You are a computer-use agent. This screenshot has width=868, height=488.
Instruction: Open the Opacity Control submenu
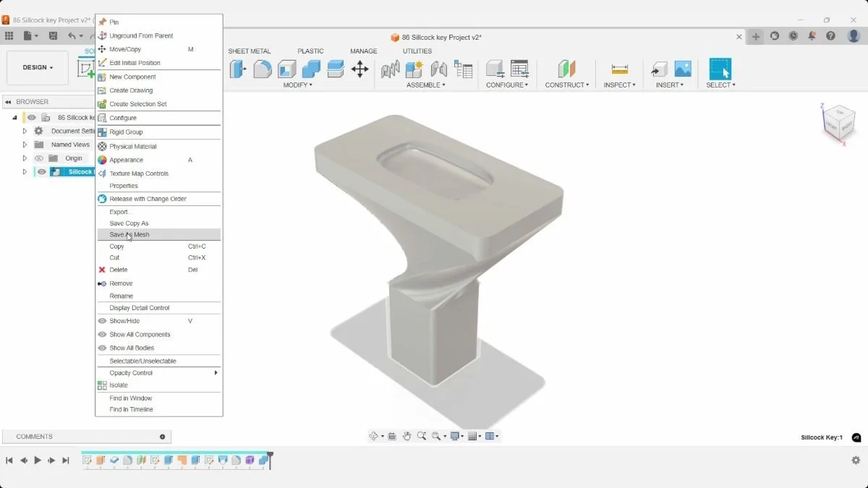(159, 373)
